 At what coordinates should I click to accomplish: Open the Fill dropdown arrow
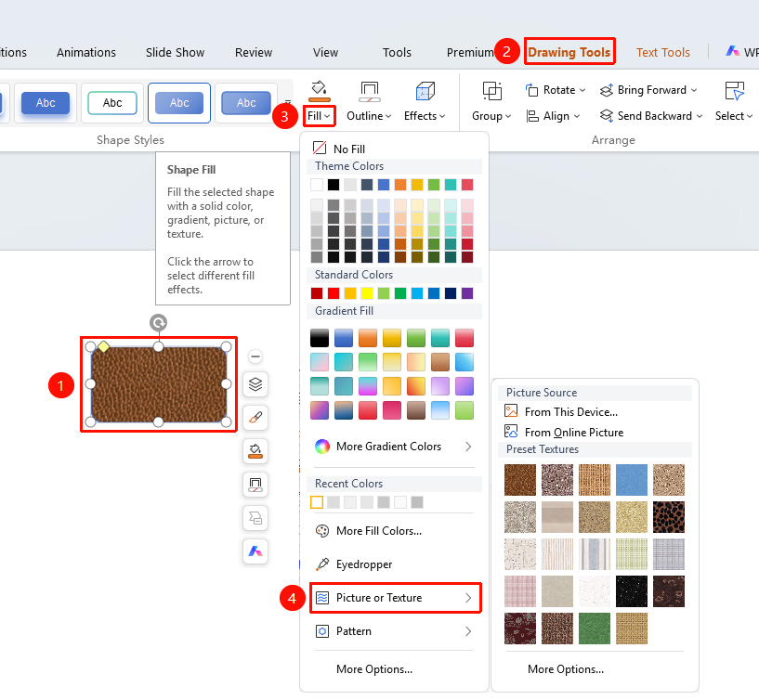coord(328,116)
